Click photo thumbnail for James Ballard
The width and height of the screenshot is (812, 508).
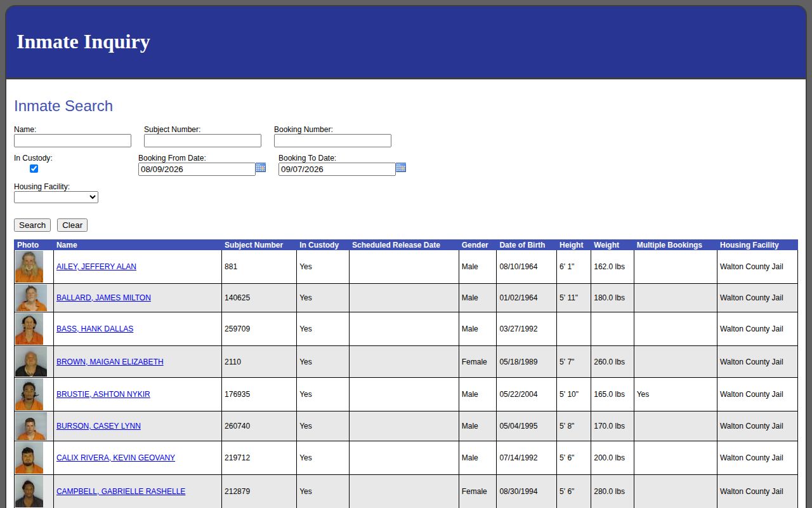coord(31,298)
